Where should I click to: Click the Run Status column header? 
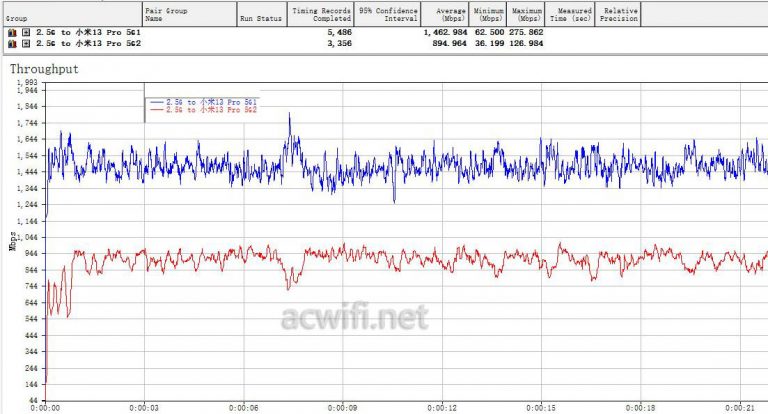tap(260, 18)
